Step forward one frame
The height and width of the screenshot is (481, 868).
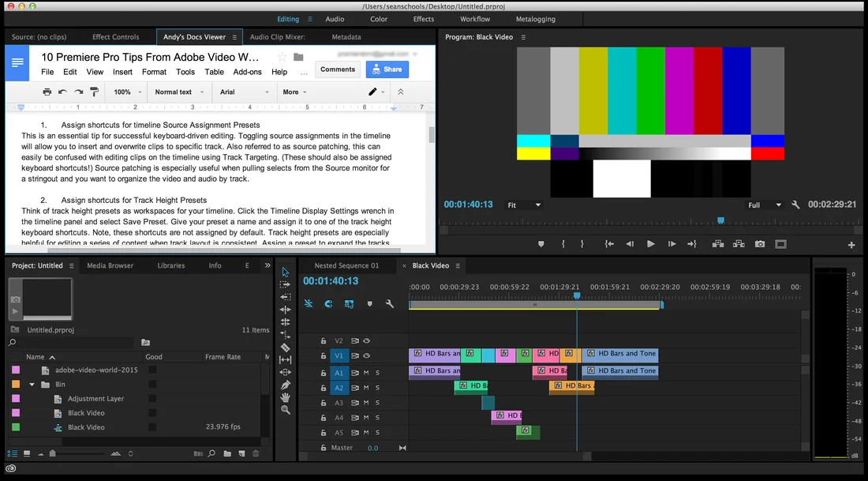(x=672, y=244)
